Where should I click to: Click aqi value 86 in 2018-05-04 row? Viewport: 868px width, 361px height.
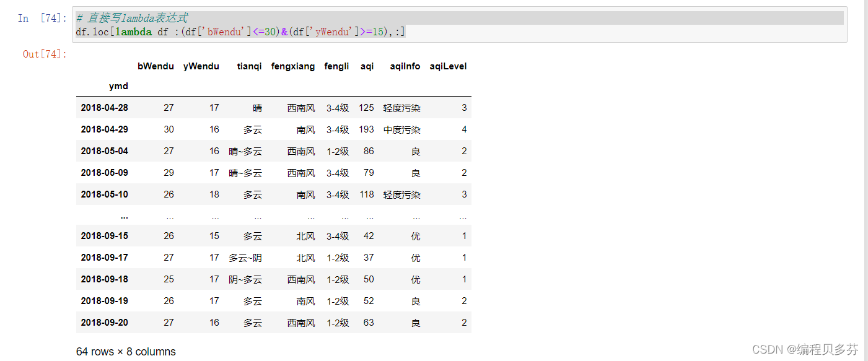pyautogui.click(x=369, y=151)
